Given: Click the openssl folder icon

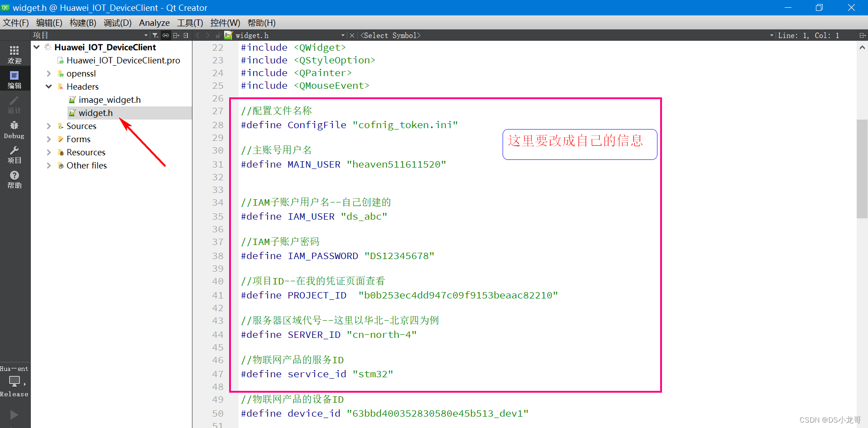Looking at the screenshot, I should pos(61,74).
